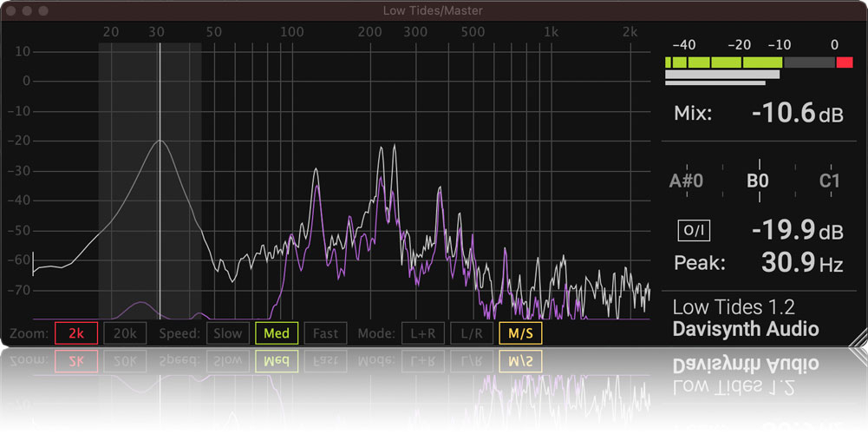Set analyzer speed to Fast

click(x=326, y=333)
